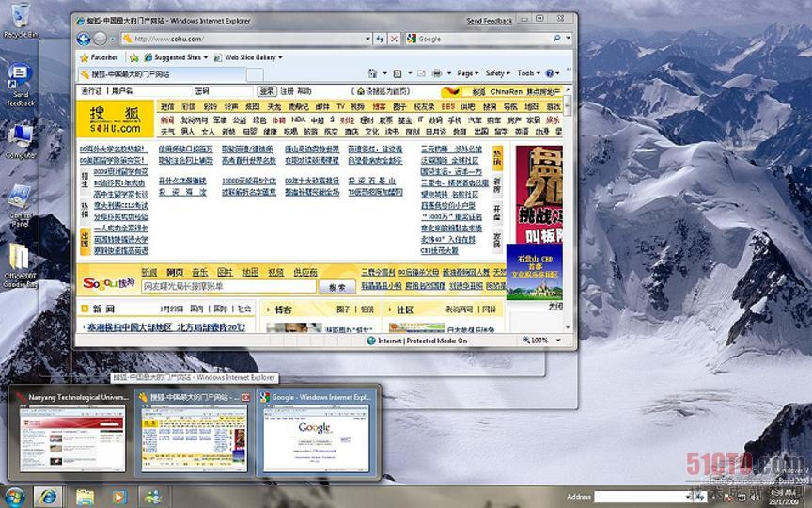Click the Sogou search button
This screenshot has width=812, height=508.
tap(337, 287)
